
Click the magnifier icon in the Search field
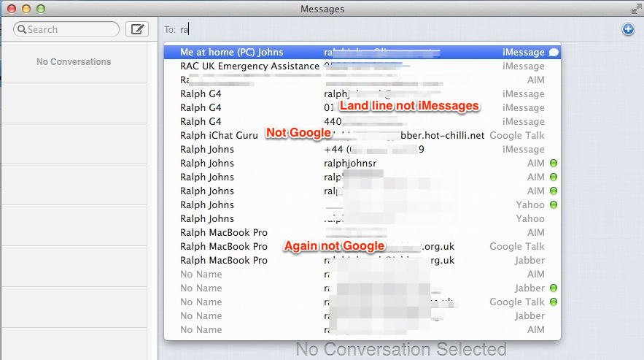tap(22, 29)
